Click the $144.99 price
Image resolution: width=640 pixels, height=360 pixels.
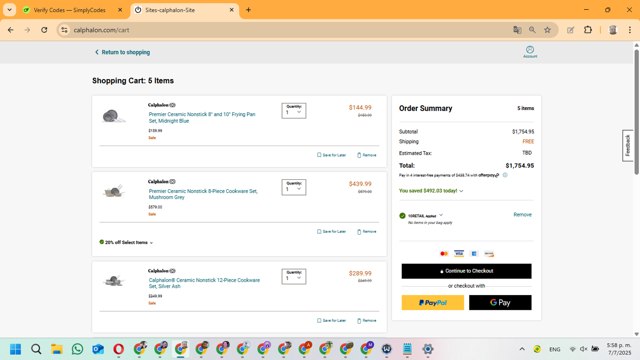pos(360,107)
